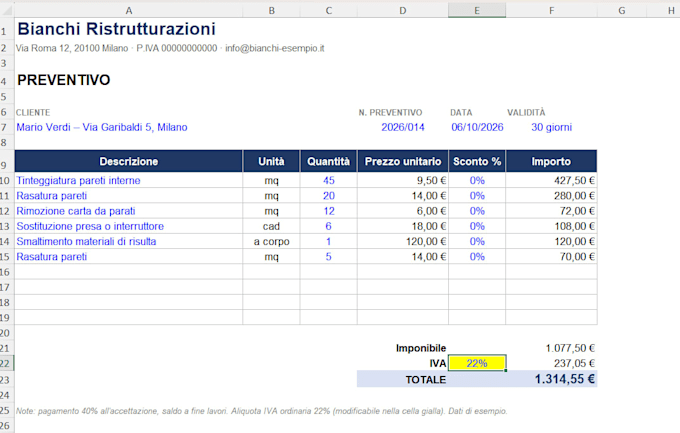This screenshot has height=433, width=680.
Task: Click the Unità table header
Action: click(271, 161)
